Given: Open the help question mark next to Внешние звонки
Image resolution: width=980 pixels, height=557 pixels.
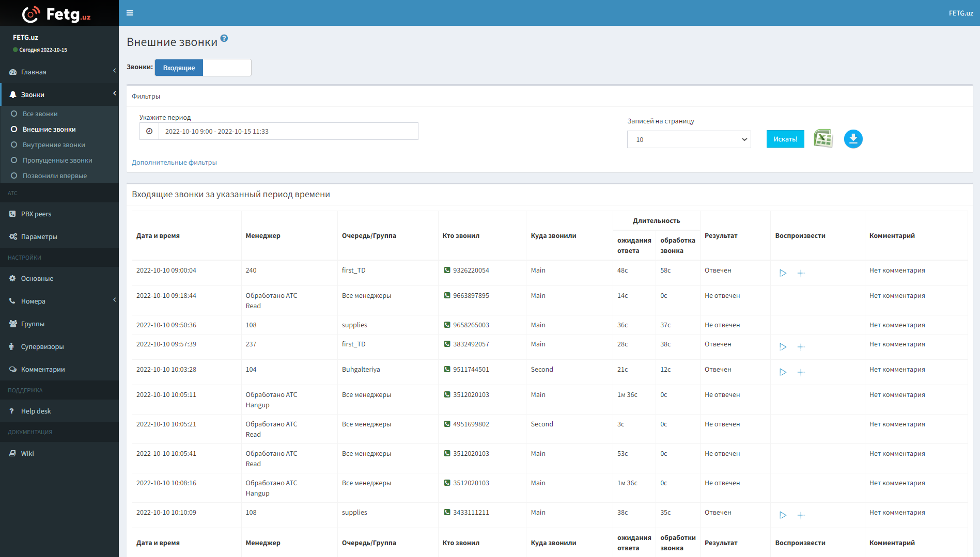Looking at the screenshot, I should click(x=224, y=38).
